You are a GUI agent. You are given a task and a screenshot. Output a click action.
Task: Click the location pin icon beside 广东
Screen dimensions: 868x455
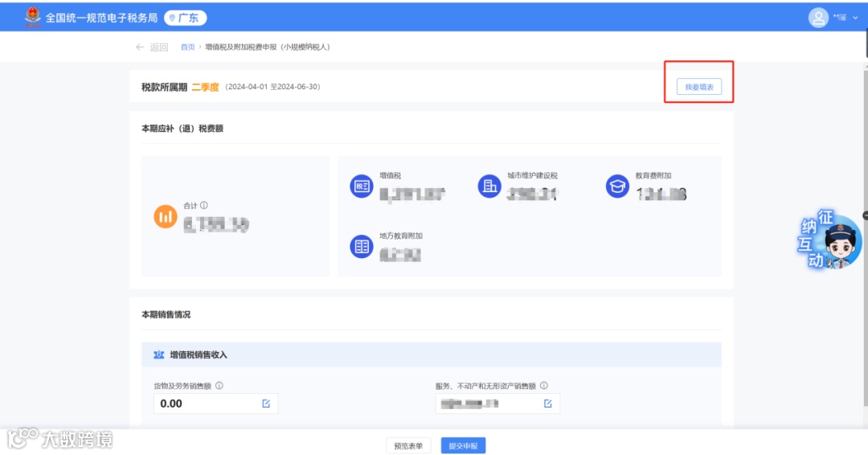tap(172, 18)
